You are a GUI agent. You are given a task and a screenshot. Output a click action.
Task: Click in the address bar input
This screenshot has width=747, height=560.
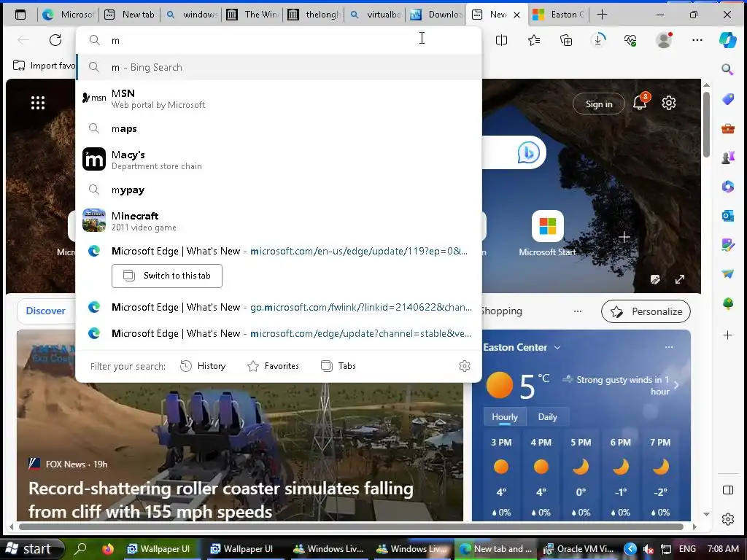[x=279, y=40]
